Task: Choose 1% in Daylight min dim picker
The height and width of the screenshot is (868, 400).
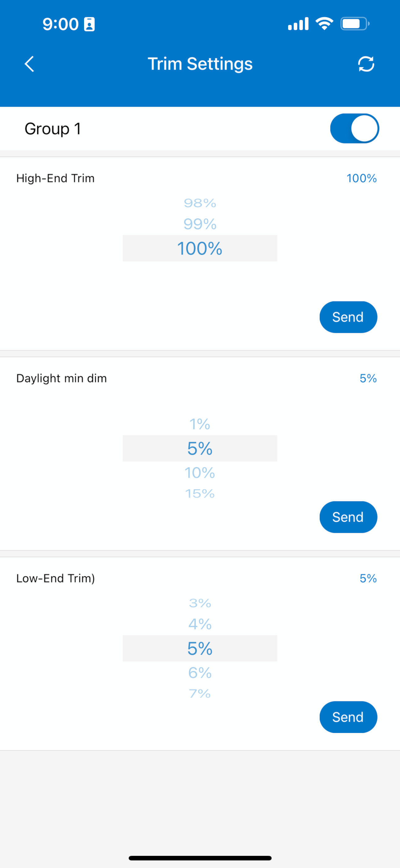Action: coord(200,424)
